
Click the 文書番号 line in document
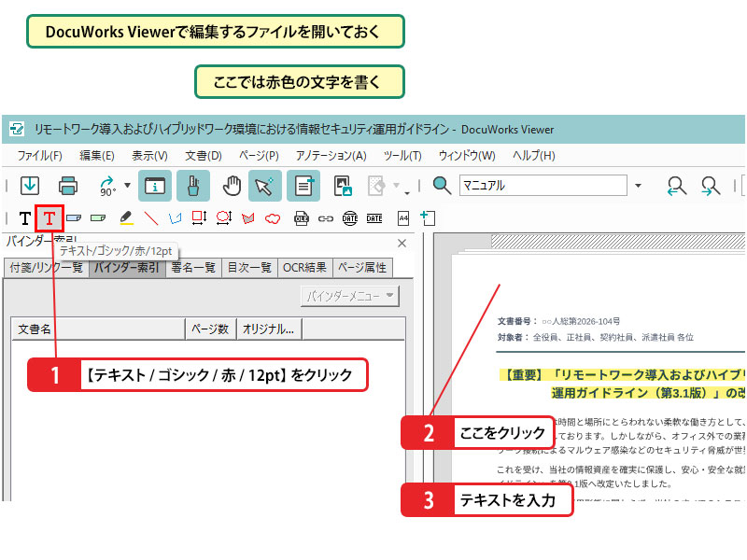coord(558,321)
